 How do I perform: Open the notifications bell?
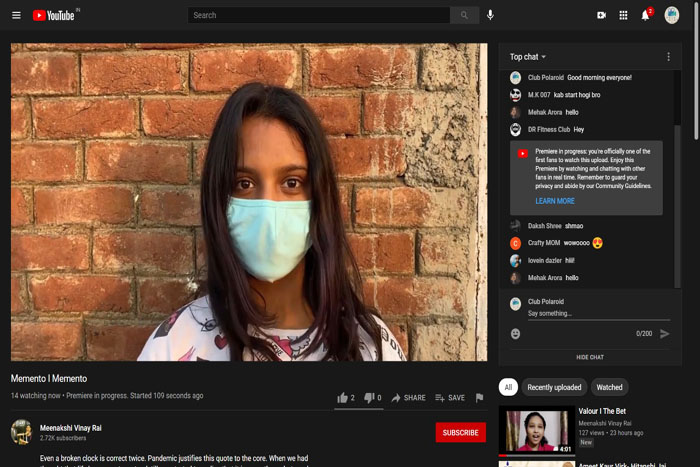(x=646, y=16)
